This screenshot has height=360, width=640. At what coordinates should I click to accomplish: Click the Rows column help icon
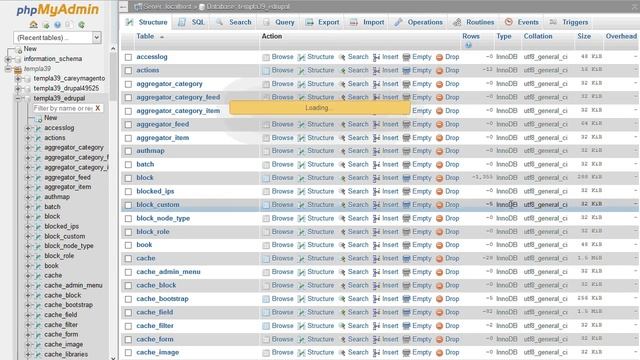pos(468,45)
